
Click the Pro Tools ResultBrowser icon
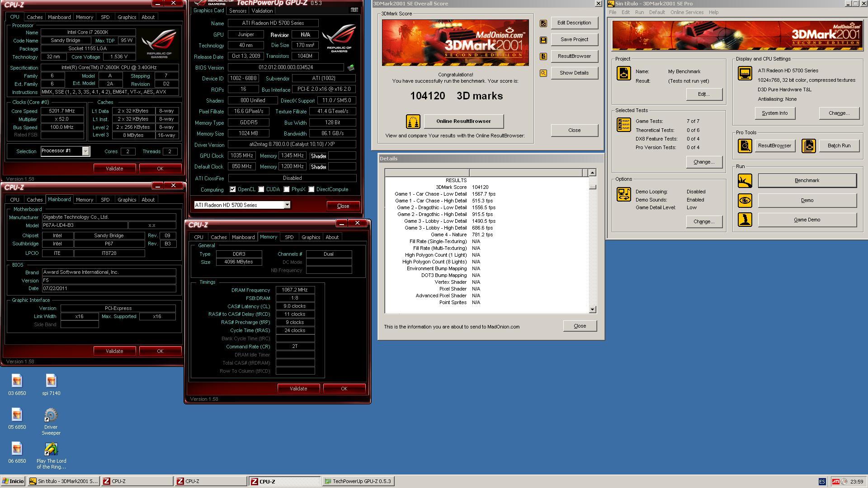[745, 145]
